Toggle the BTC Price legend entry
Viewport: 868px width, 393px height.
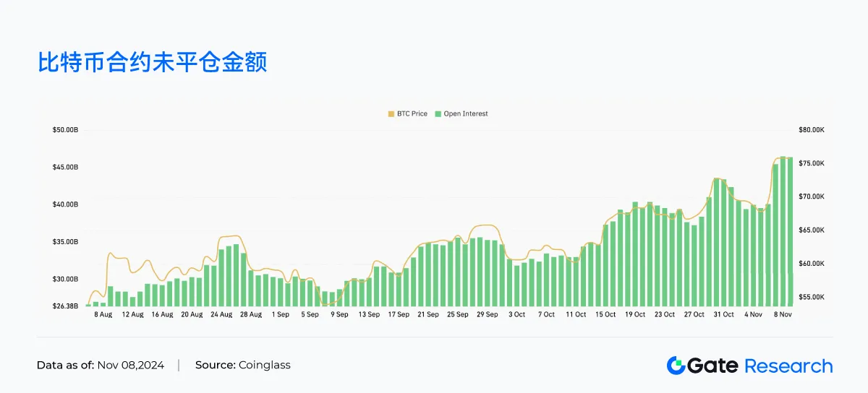(x=408, y=113)
